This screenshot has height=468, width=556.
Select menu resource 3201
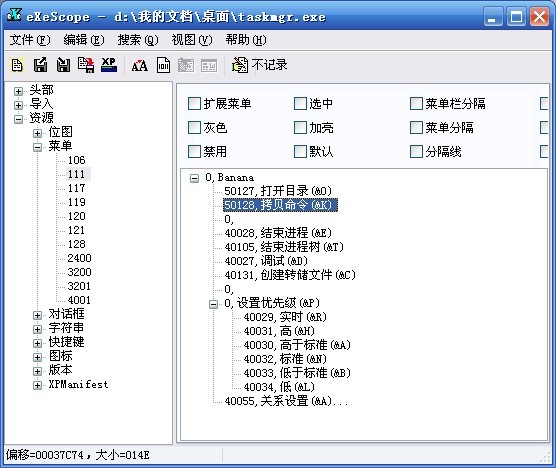[79, 286]
